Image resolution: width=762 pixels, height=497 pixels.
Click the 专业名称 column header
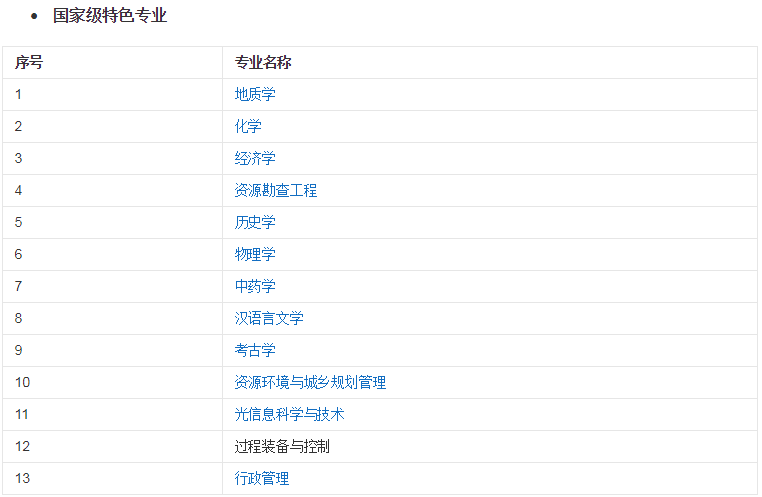[x=263, y=63]
